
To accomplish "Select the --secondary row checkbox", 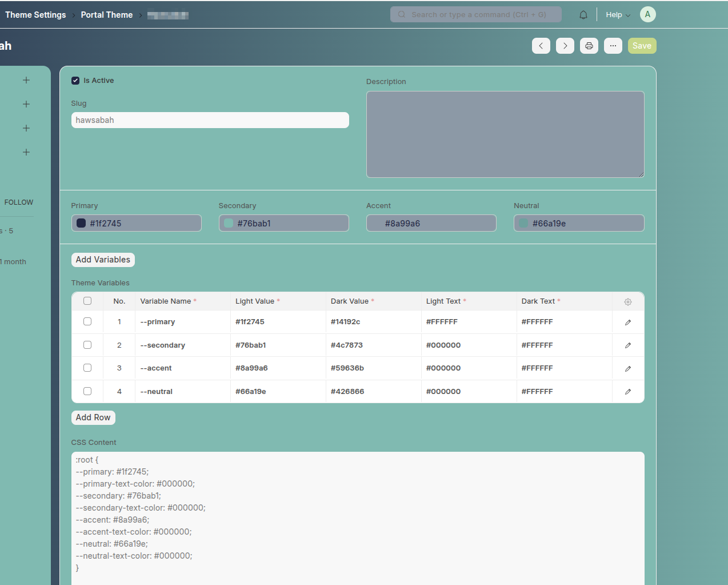I will click(87, 345).
